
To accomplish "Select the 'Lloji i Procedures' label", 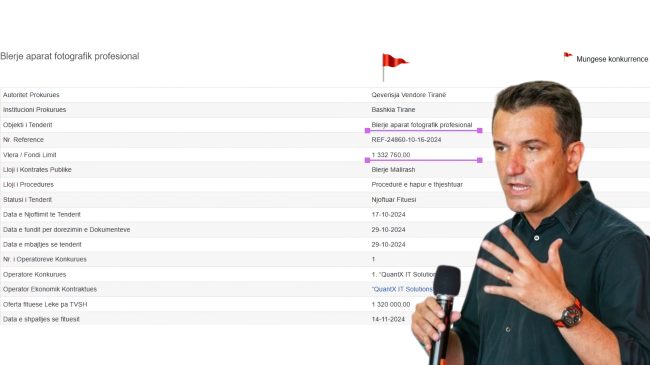I will (x=28, y=185).
